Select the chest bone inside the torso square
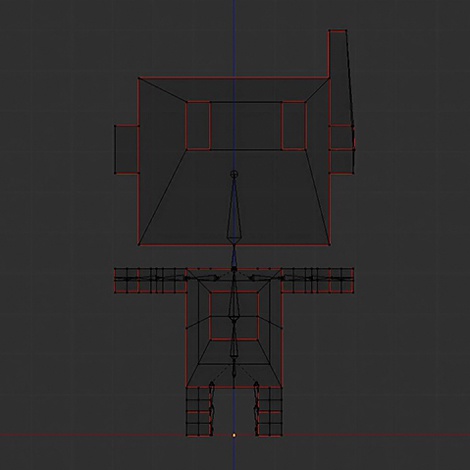Screen dimensions: 470x470 (234, 295)
